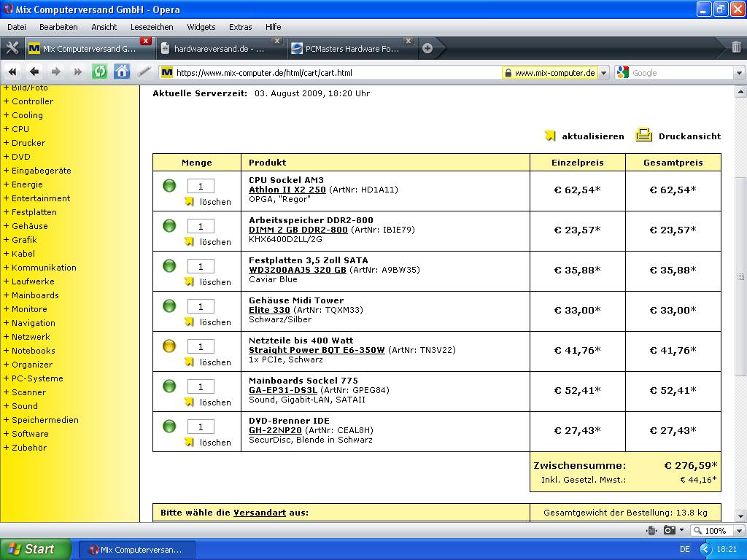The height and width of the screenshot is (560, 747).
Task: Open the Extras menu
Action: pos(241,27)
